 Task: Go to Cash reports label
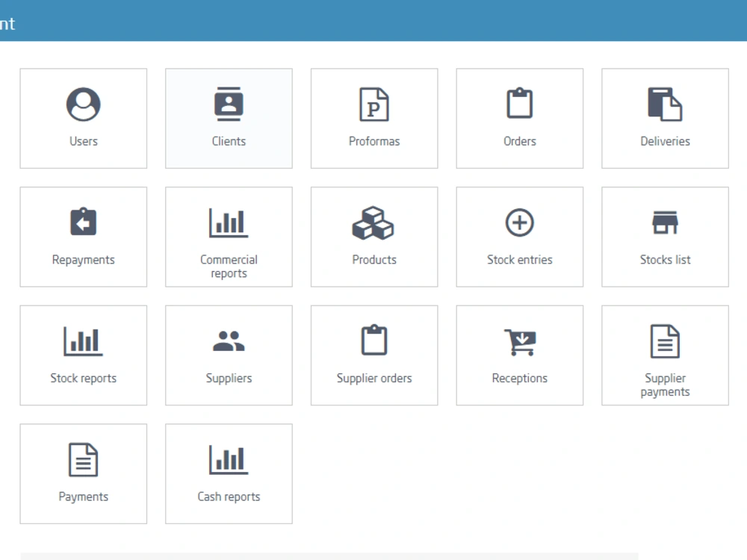pyautogui.click(x=229, y=497)
